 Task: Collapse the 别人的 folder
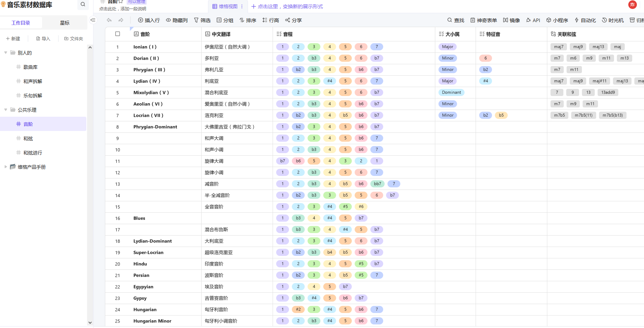click(6, 53)
